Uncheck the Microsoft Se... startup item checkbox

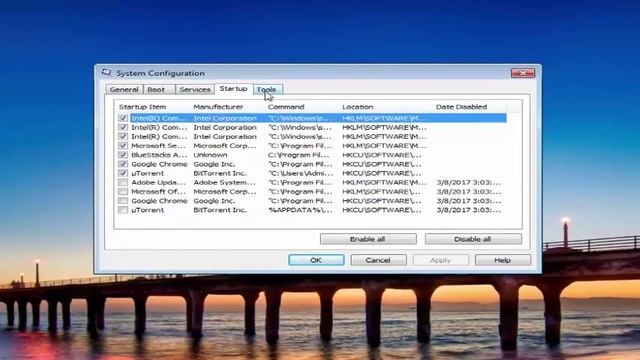coord(122,146)
